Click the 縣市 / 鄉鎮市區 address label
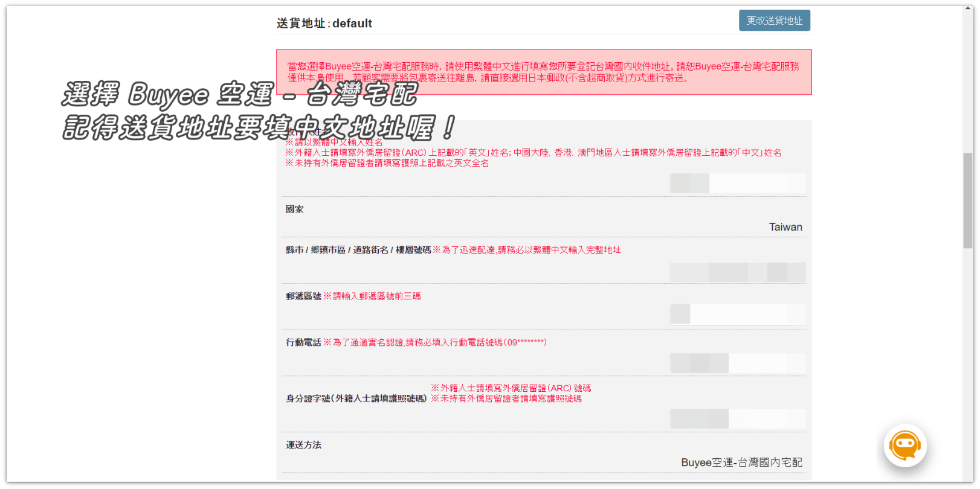980x489 pixels. (358, 250)
